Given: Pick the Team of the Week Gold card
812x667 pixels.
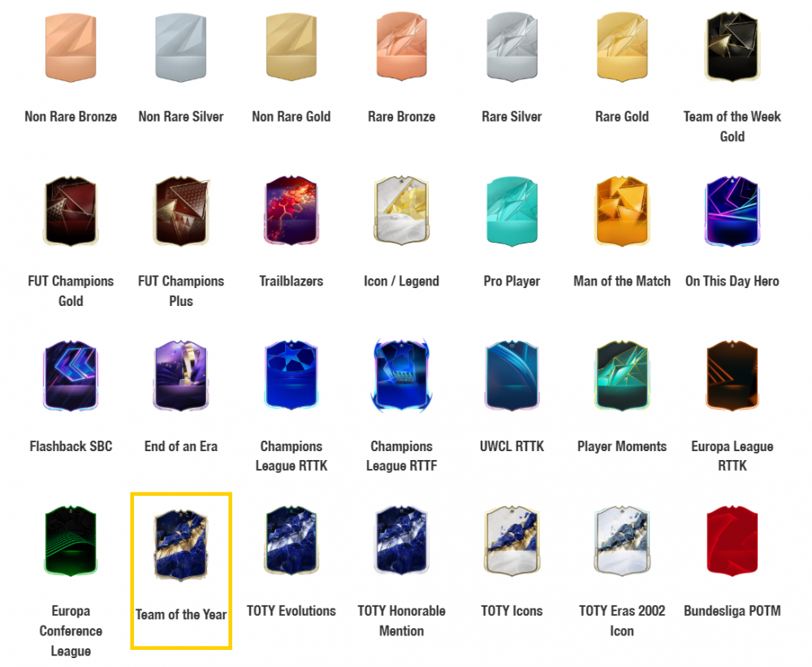Looking at the screenshot, I should pyautogui.click(x=732, y=48).
